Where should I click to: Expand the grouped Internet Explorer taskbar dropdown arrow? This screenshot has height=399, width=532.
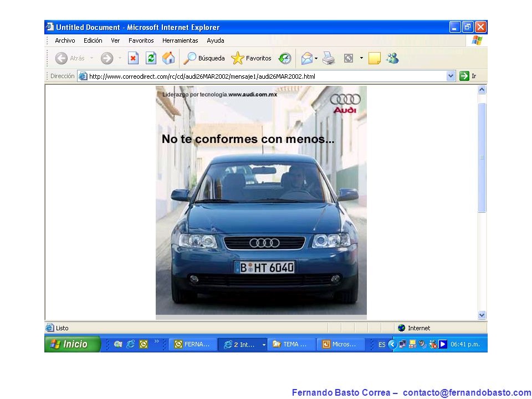coord(264,345)
